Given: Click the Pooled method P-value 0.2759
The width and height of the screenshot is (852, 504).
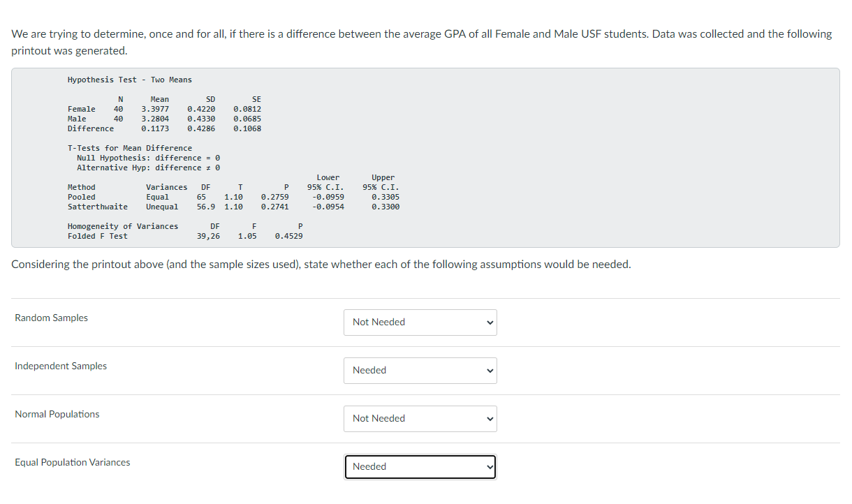Looking at the screenshot, I should 274,197.
